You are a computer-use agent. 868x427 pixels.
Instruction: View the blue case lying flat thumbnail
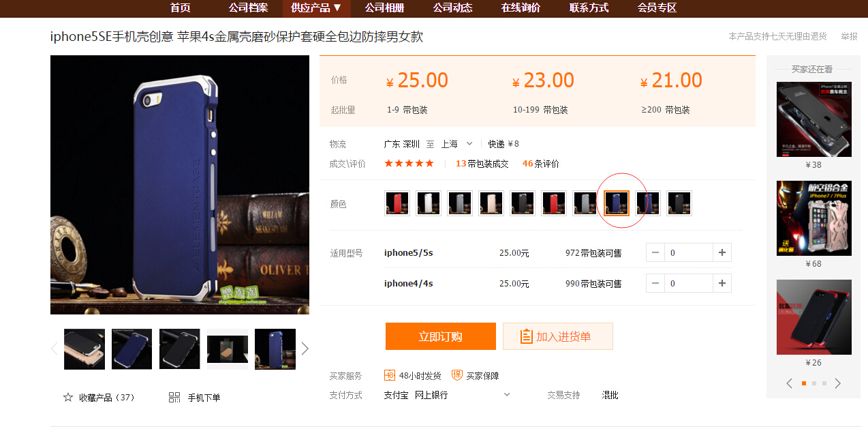pos(132,349)
